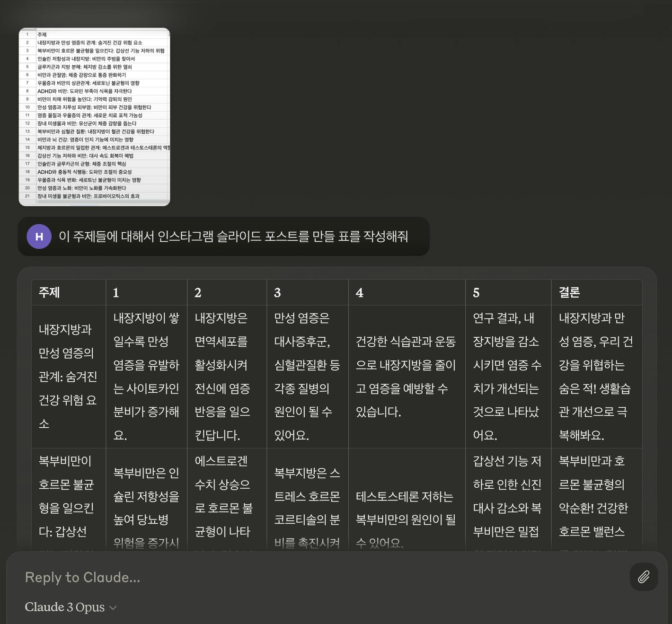The image size is (672, 624).
Task: Click the conclusion cell 복부비만과 호르몬 불균형의 악순환
Action: 597,499
